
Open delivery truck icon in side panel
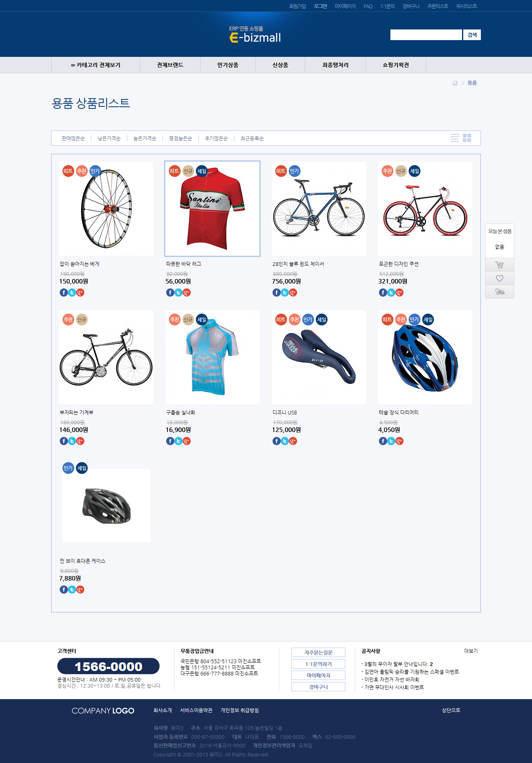(x=499, y=292)
